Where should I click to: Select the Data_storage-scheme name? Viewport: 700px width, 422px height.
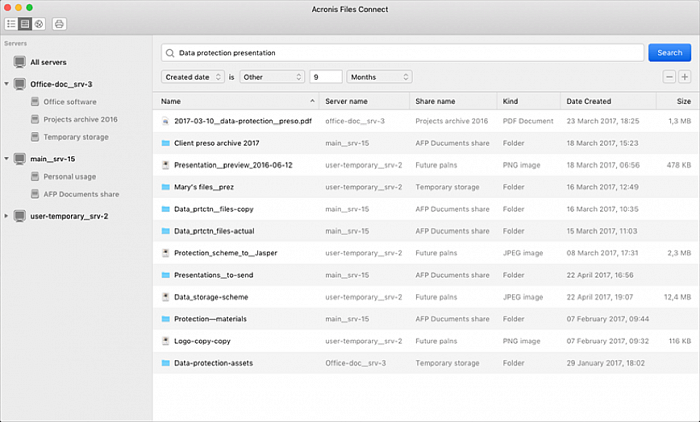pyautogui.click(x=211, y=297)
